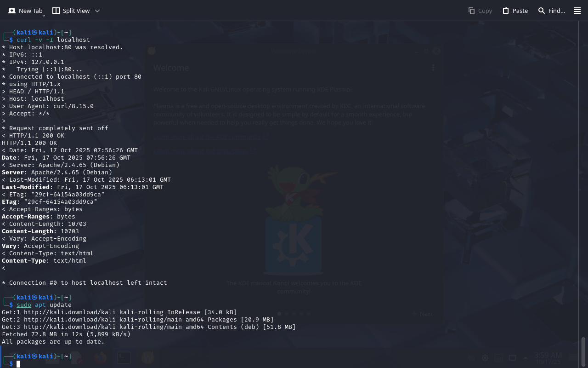Expand the New Tab dropdown arrow

44,16
